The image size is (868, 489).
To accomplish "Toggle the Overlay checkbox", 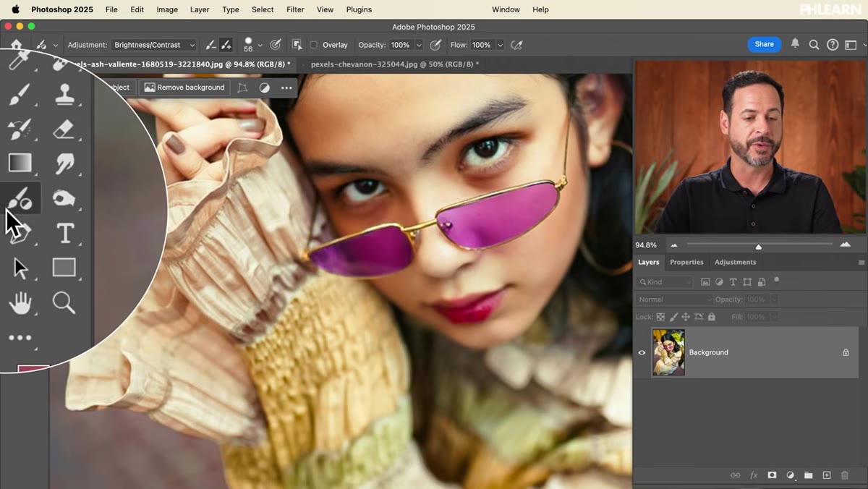I will tap(313, 45).
